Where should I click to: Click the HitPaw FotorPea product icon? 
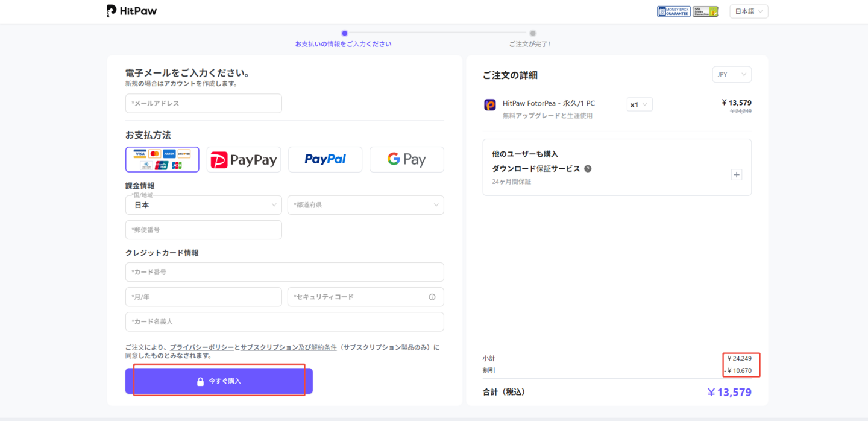click(490, 105)
